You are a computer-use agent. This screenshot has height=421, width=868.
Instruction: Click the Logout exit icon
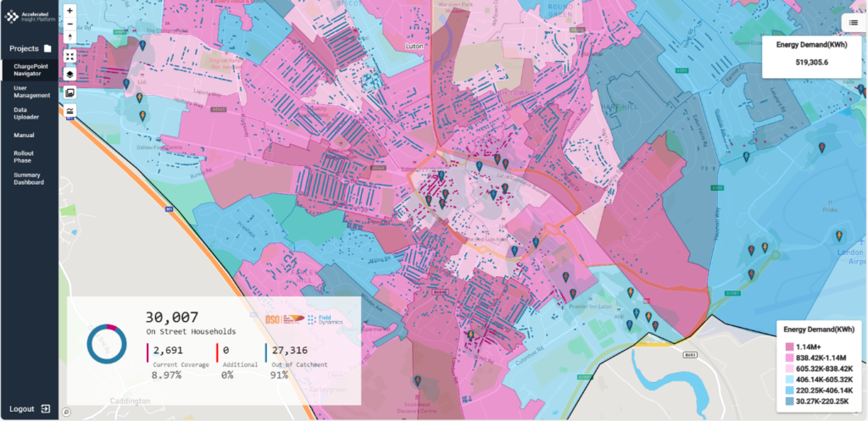point(46,409)
